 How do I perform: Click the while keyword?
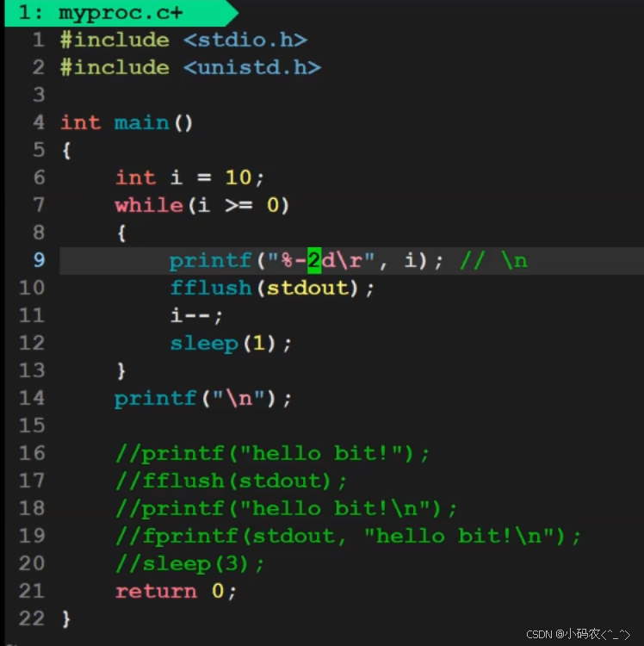pyautogui.click(x=149, y=205)
